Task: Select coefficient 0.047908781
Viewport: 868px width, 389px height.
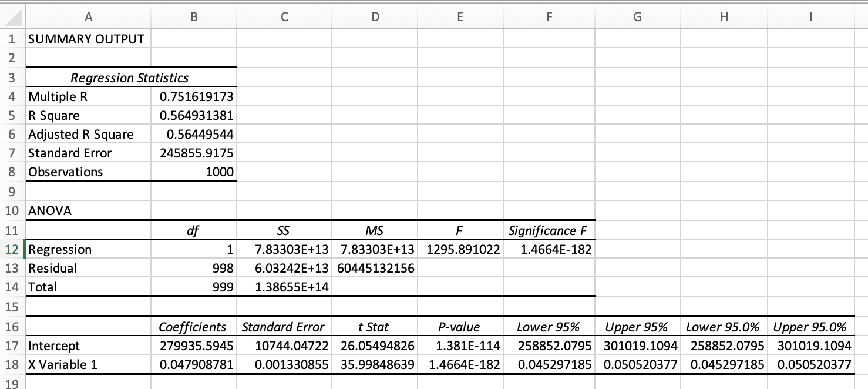Action: pos(193,364)
